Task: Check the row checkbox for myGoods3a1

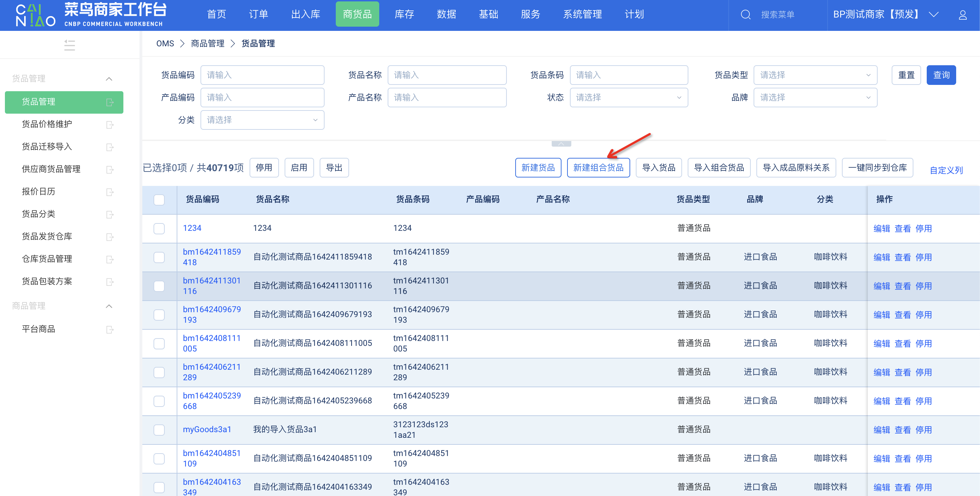Action: click(159, 430)
